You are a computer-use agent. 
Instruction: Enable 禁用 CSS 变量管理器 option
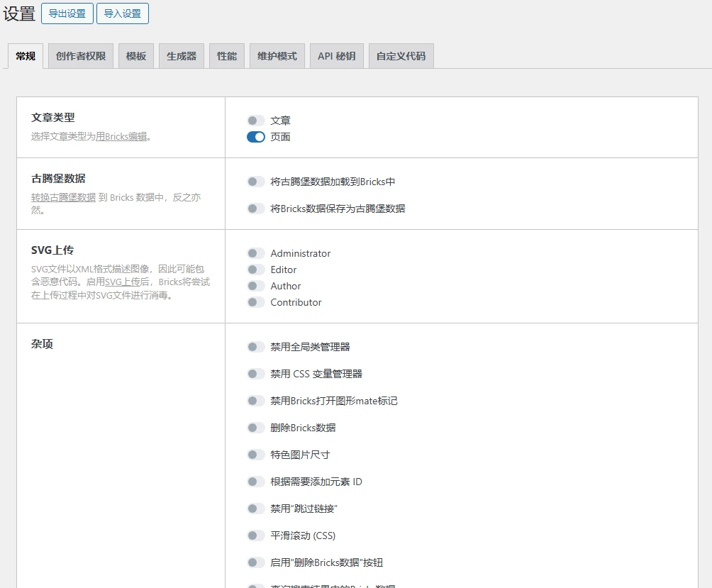click(255, 374)
